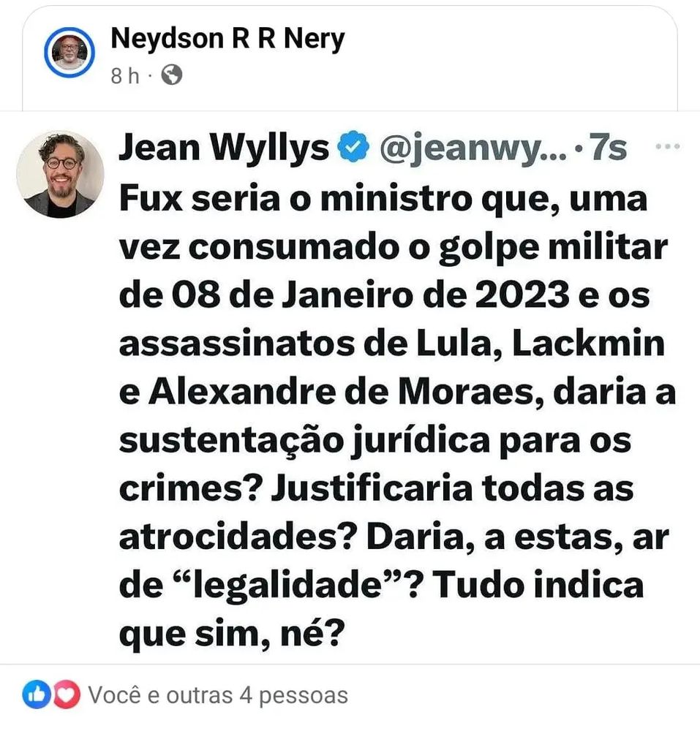Screen dimensions: 700x731
Task: Open the 'Você e outras 4 pessoas' list
Action: pyautogui.click(x=218, y=695)
